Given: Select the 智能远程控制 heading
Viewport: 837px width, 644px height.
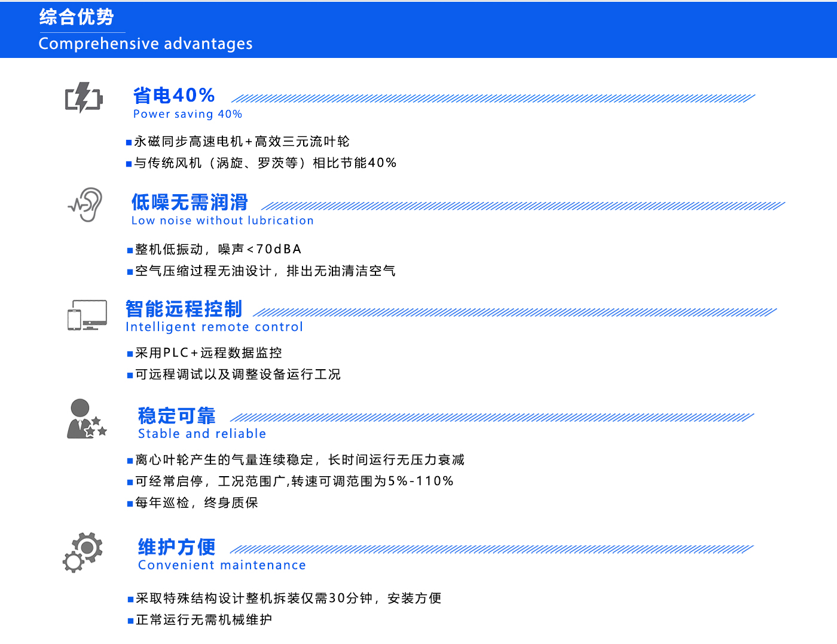Looking at the screenshot, I should 184,309.
